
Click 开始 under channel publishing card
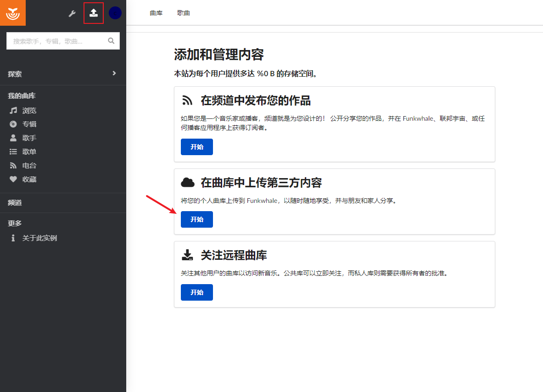[197, 147]
